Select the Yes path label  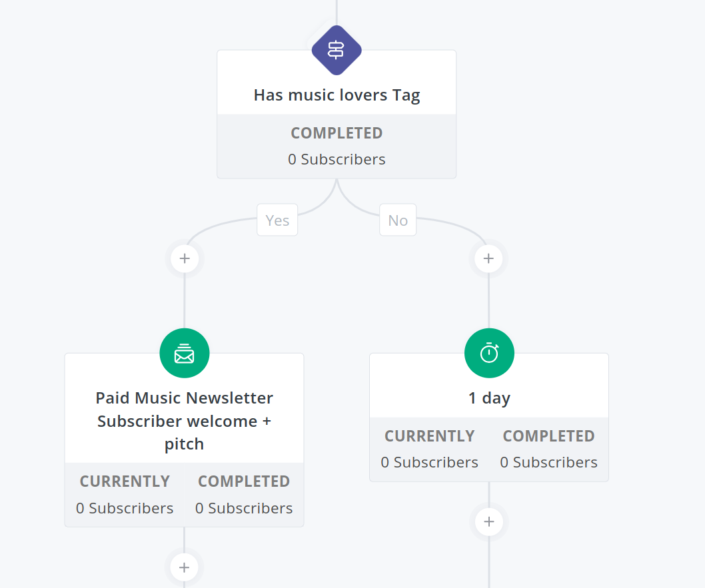point(277,220)
